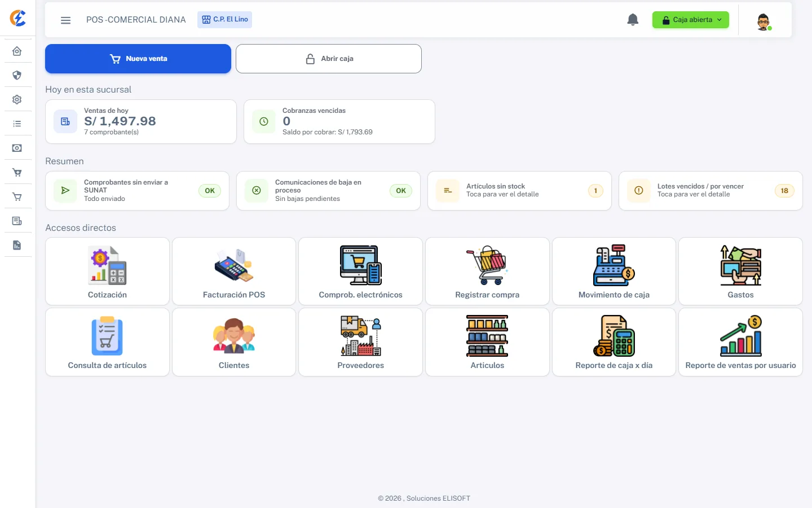
Task: Click the app logo in the sidebar
Action: (x=17, y=18)
